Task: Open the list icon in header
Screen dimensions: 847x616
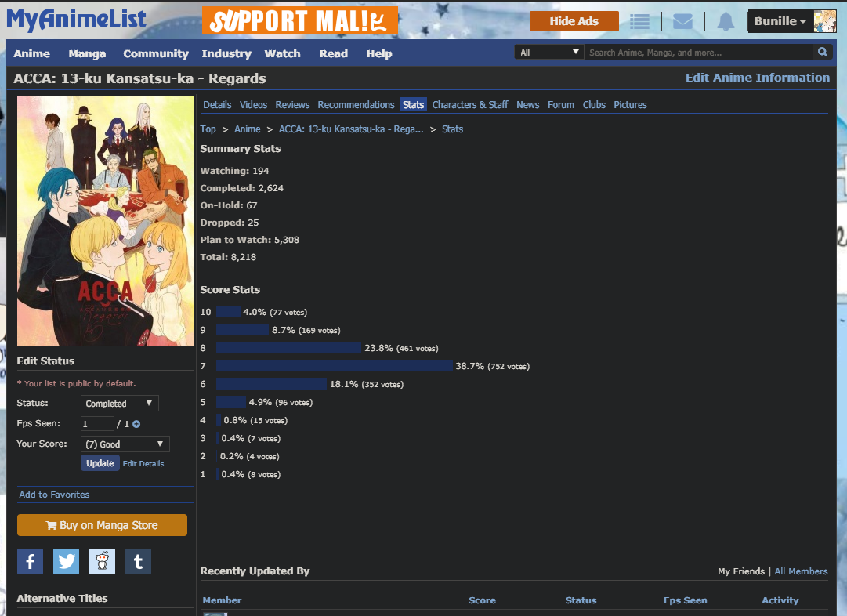Action: (x=639, y=21)
